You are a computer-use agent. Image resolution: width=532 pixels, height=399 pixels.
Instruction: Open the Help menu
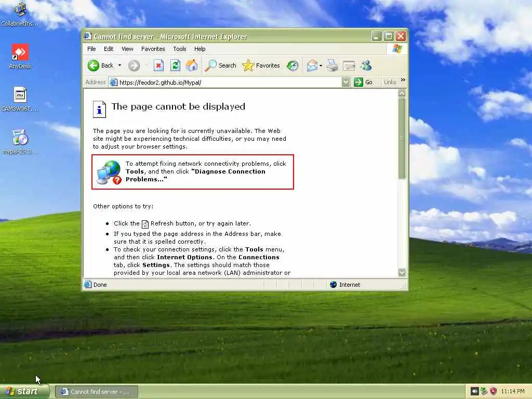200,49
